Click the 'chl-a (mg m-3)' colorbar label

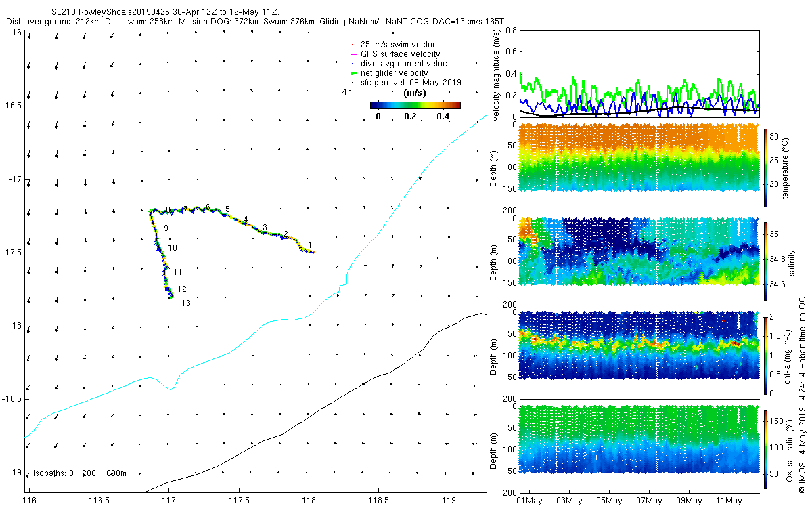(786, 355)
